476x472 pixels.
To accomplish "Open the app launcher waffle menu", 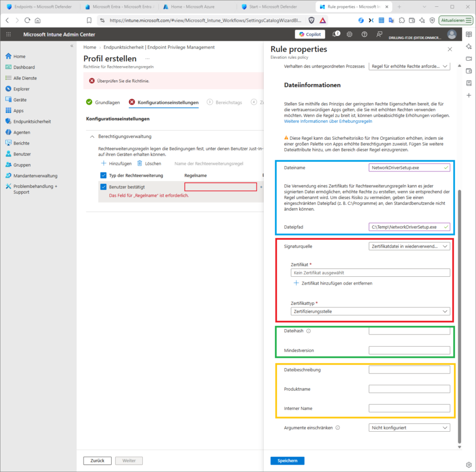I will pyautogui.click(x=8, y=34).
